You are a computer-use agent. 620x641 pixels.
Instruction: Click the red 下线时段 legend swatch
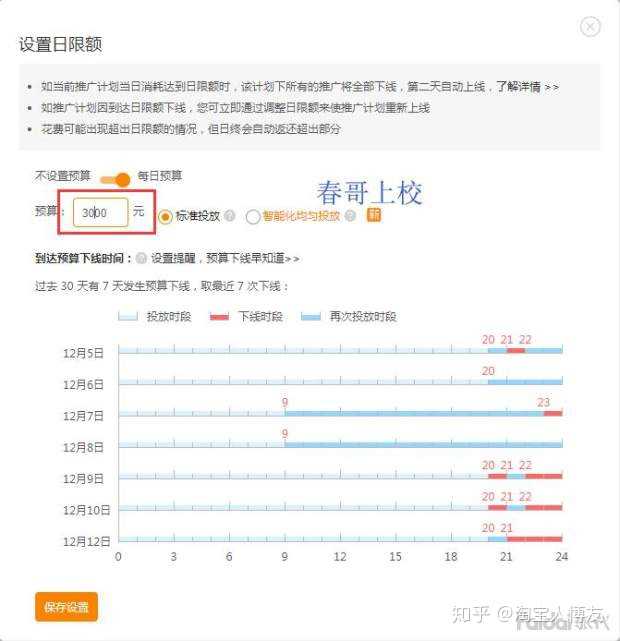click(219, 316)
